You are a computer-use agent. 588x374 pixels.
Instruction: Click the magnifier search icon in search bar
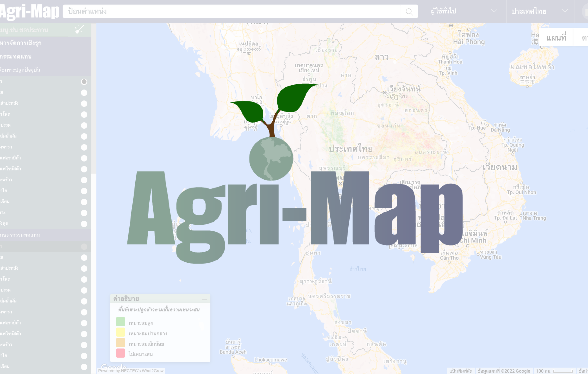coord(409,12)
